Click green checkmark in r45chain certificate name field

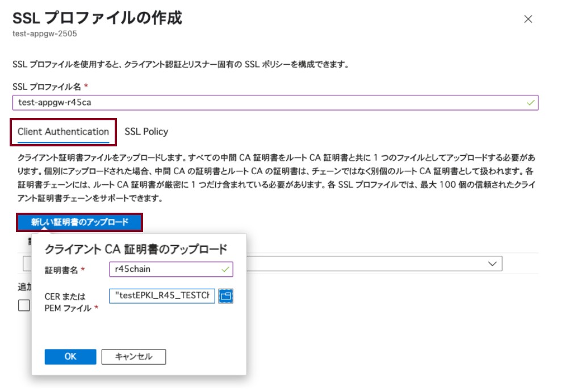click(225, 269)
